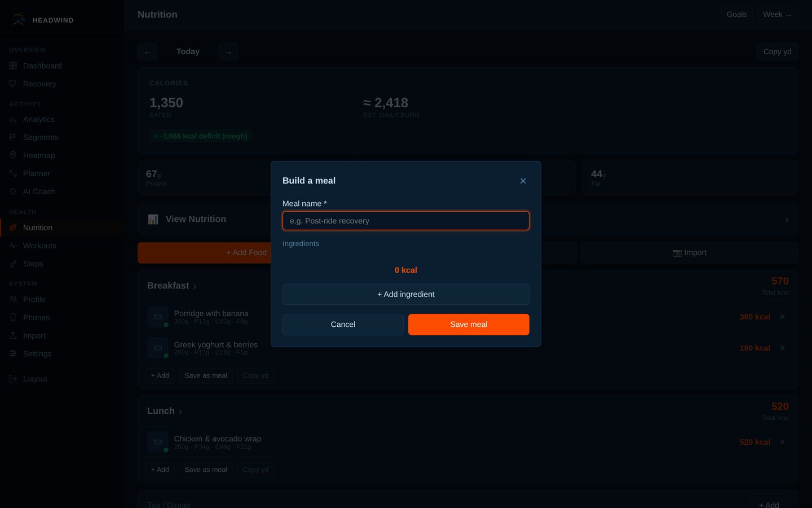Click the top Copy yd button
812x508 pixels.
click(x=777, y=51)
